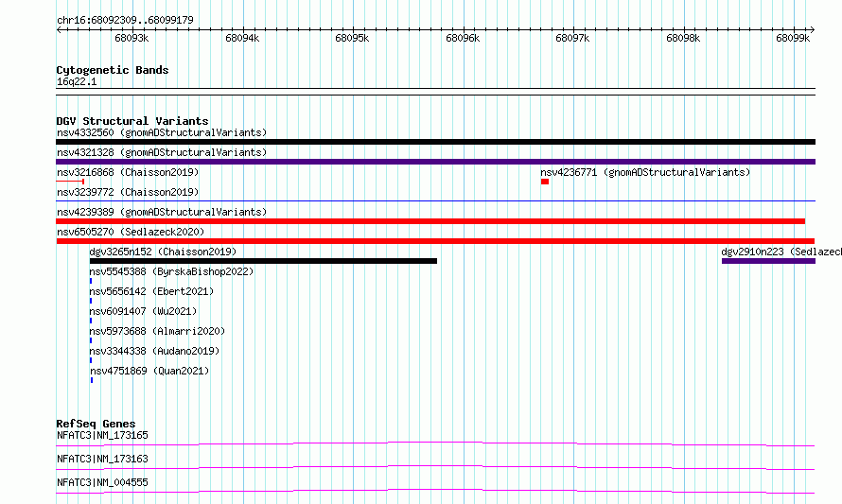Click the small red block for nsv4236771

tap(545, 182)
